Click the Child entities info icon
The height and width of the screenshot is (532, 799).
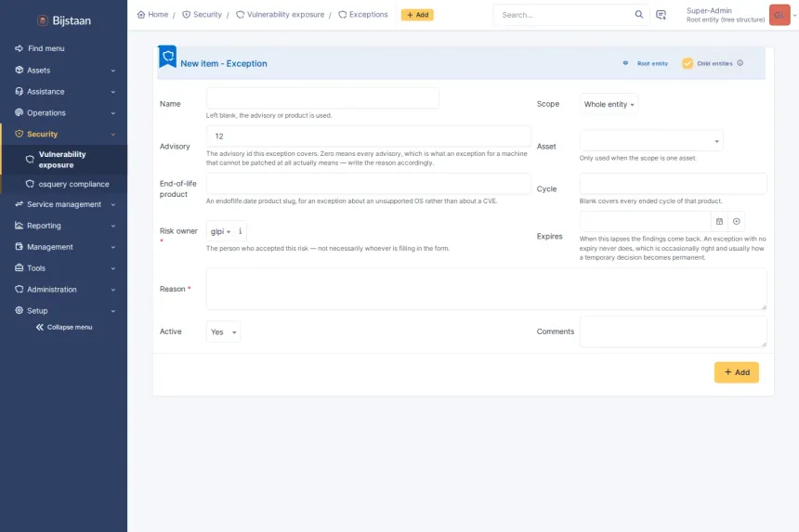coord(740,63)
